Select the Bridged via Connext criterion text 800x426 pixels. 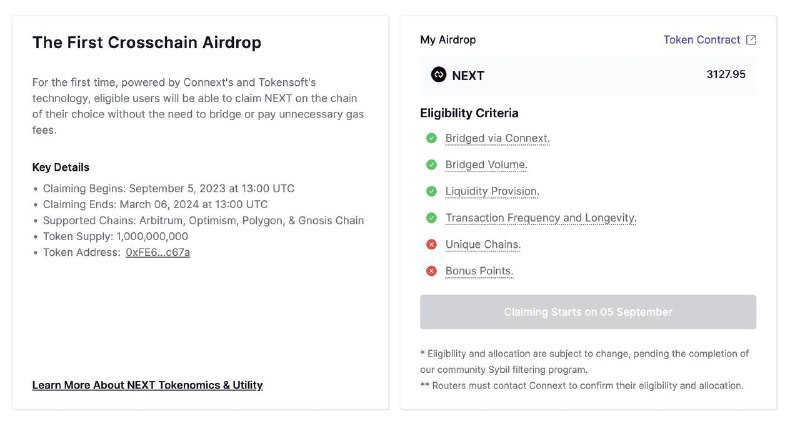pyautogui.click(x=498, y=138)
